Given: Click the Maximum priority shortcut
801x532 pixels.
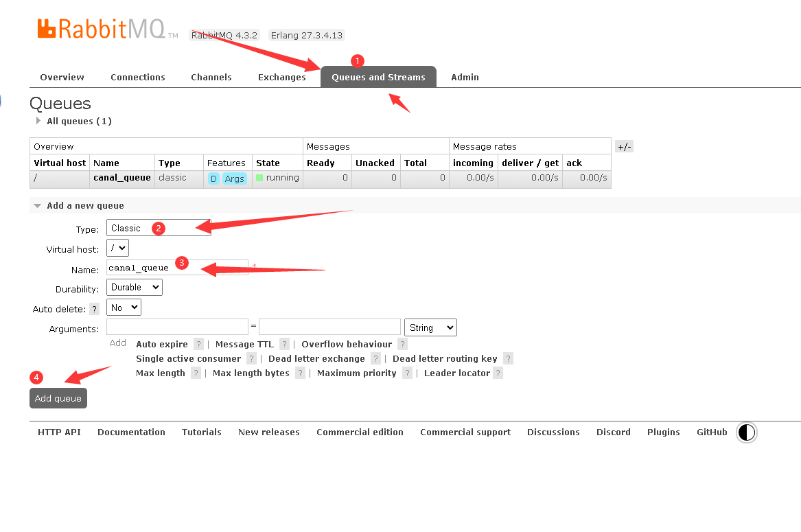Looking at the screenshot, I should pyautogui.click(x=356, y=373).
